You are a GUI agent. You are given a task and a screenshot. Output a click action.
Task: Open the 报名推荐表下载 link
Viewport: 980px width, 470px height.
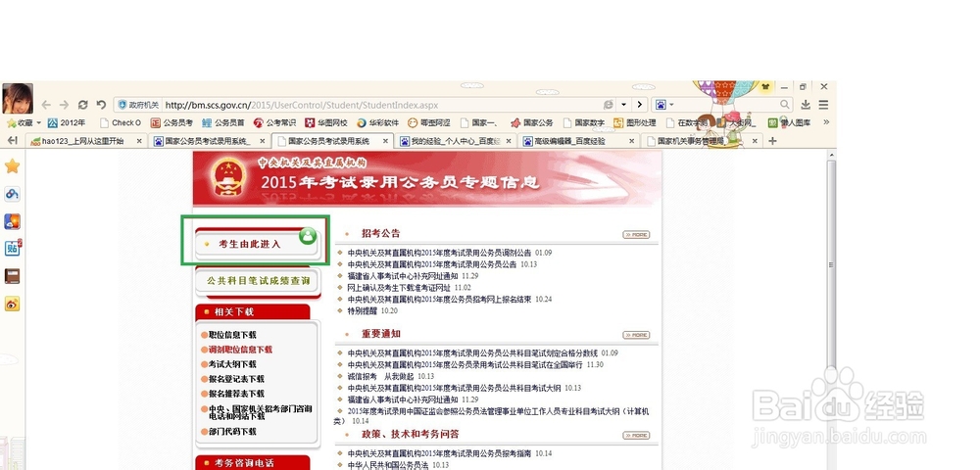[236, 394]
